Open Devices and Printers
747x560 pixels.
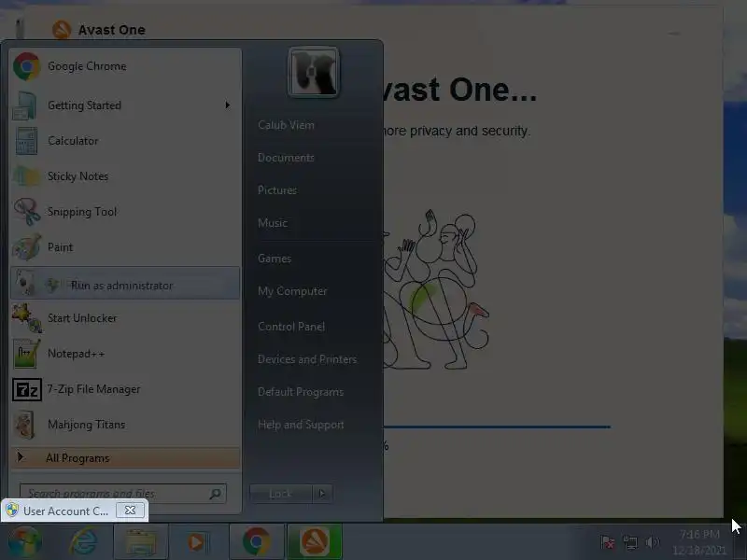coord(307,359)
